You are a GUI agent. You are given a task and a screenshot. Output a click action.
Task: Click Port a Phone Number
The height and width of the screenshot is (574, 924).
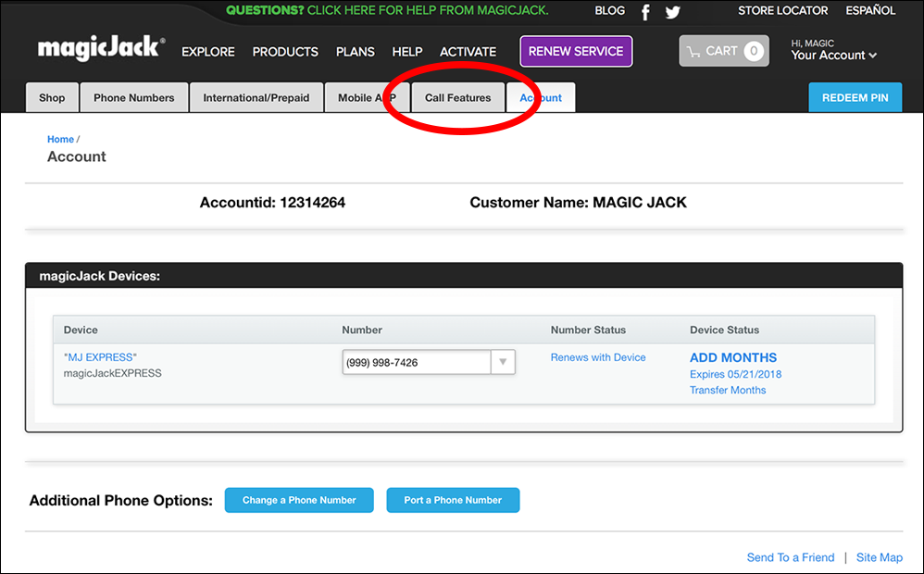tap(453, 500)
